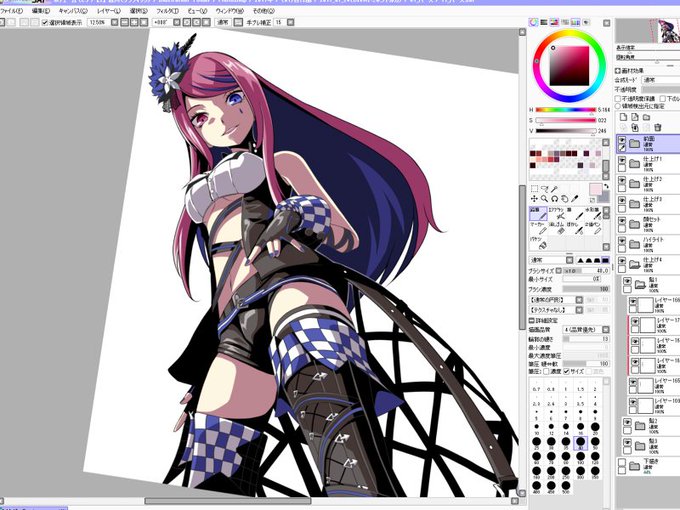
Task: Create a new linework layer
Action: click(x=635, y=117)
